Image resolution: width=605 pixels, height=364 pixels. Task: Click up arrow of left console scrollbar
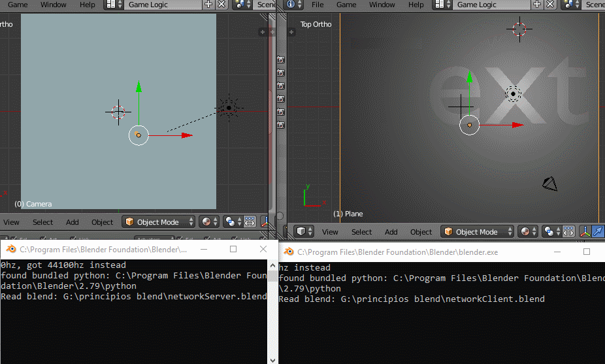click(x=273, y=265)
